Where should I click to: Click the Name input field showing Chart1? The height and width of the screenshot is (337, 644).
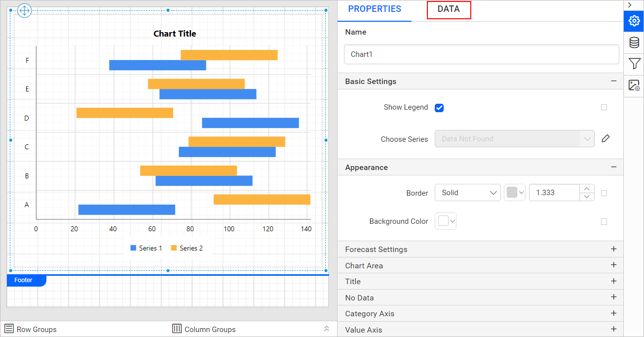481,54
